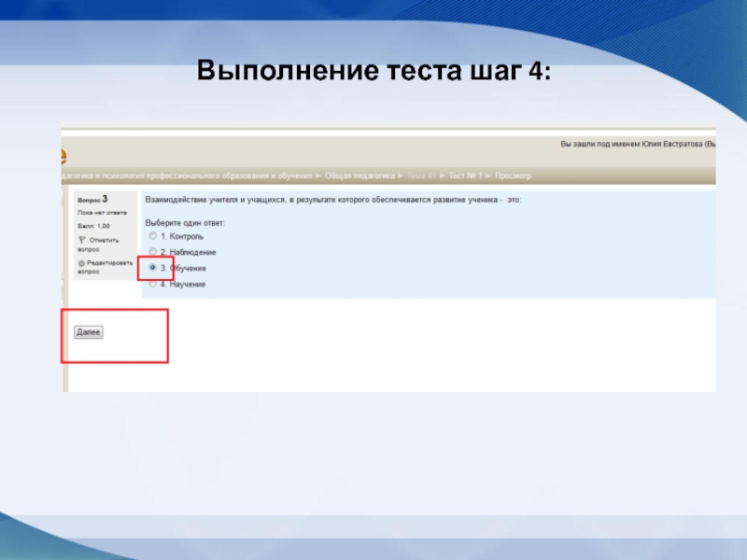
Task: Click the Далее button
Action: click(89, 332)
